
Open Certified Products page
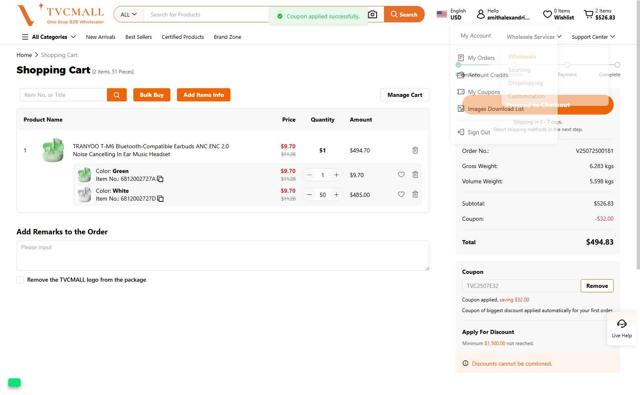pyautogui.click(x=182, y=37)
